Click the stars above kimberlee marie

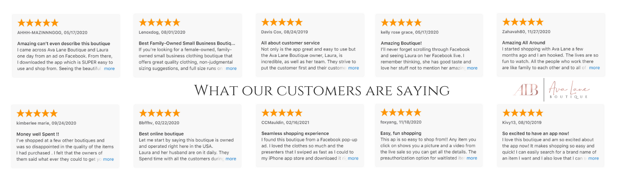click(37, 114)
